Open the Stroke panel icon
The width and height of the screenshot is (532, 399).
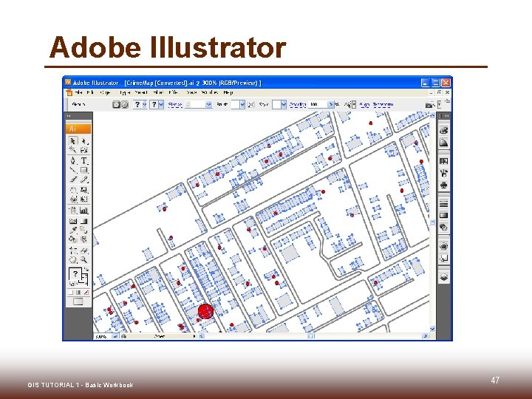tap(443, 204)
